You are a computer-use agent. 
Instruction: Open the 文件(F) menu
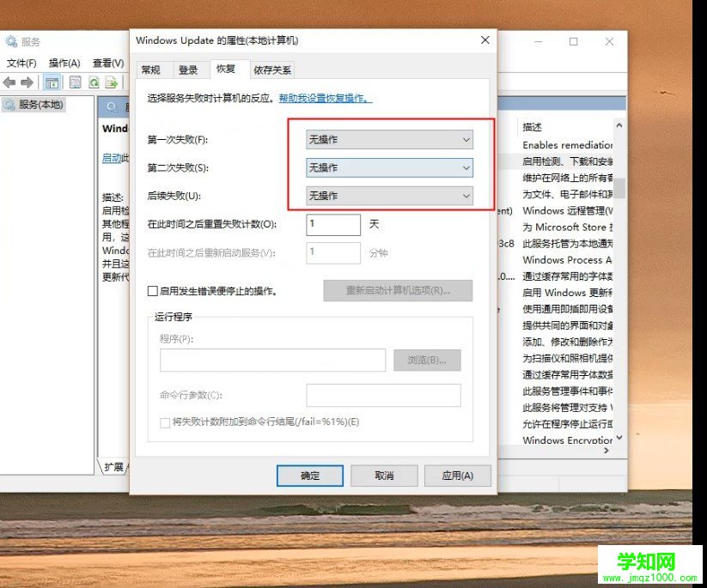tap(21, 63)
